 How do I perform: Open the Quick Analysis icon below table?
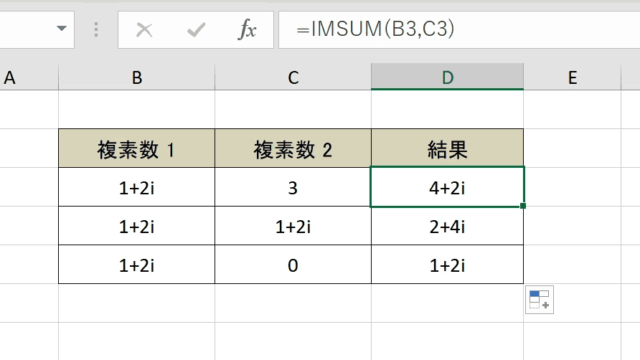539,300
